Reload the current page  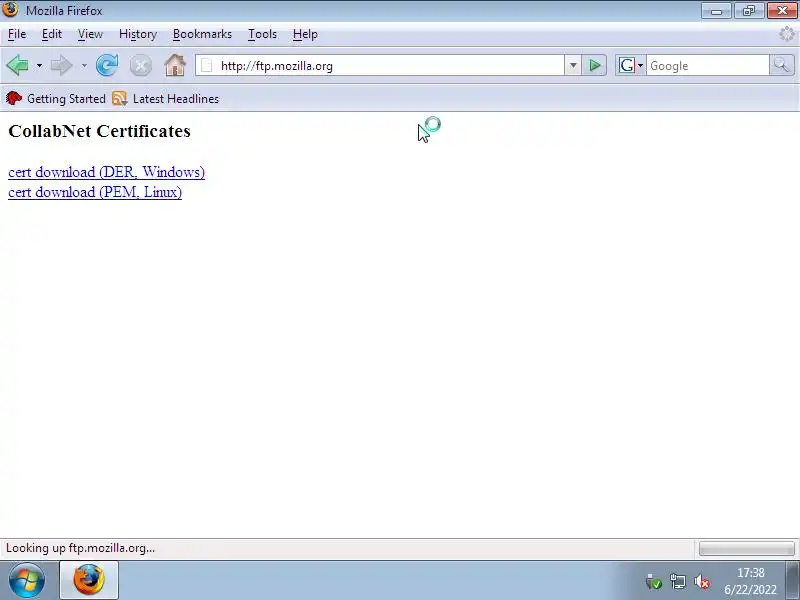coord(107,65)
